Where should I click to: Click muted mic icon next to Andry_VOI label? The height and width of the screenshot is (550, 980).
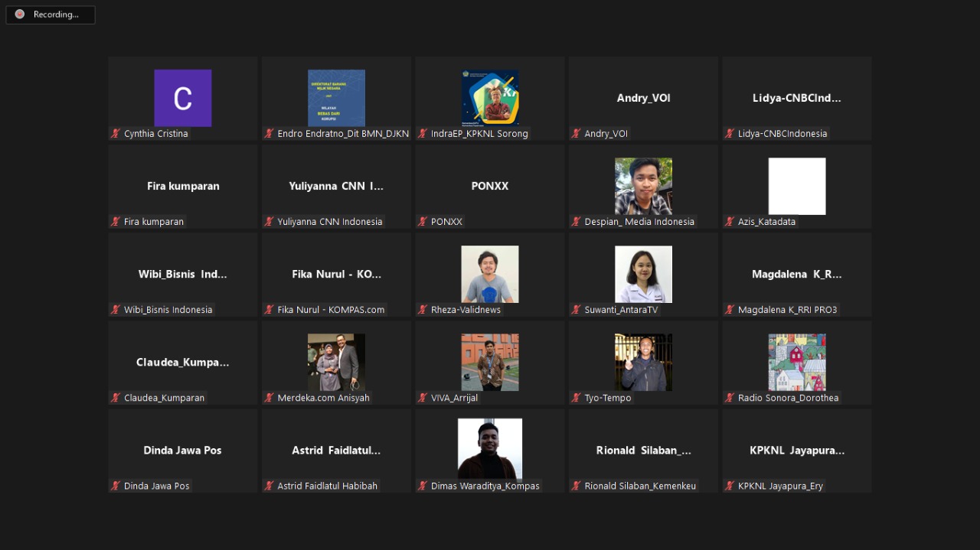tap(577, 134)
